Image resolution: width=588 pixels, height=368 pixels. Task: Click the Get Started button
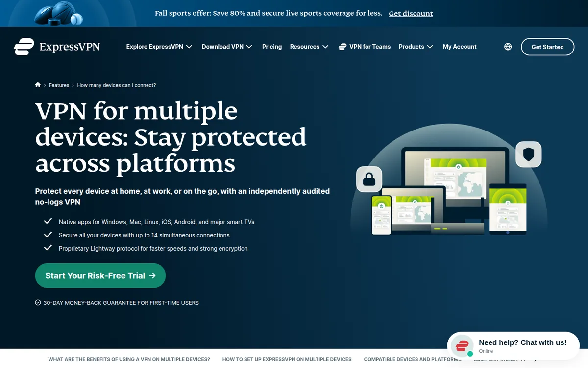547,47
